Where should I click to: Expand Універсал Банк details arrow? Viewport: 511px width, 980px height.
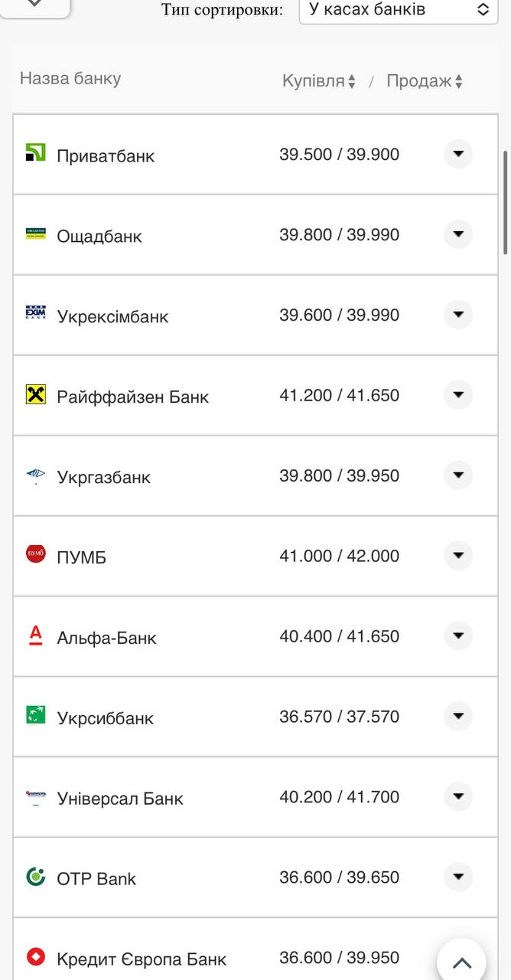tap(458, 797)
